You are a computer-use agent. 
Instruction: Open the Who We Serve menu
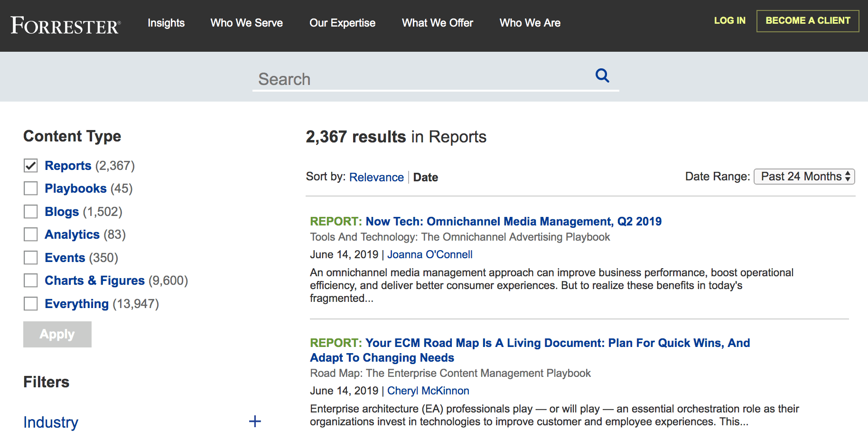point(247,23)
